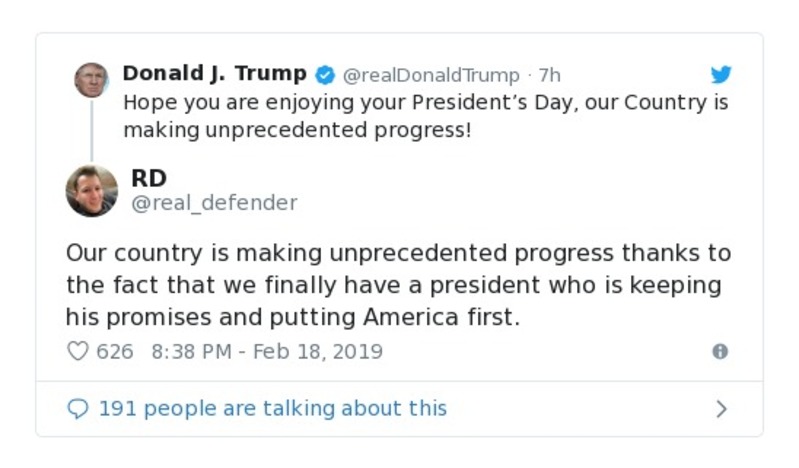
Task: Open the @real_defender handle
Action: click(214, 203)
